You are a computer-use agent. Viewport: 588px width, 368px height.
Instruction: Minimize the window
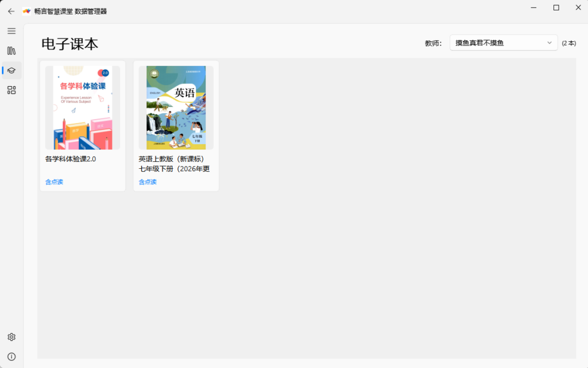click(x=533, y=7)
